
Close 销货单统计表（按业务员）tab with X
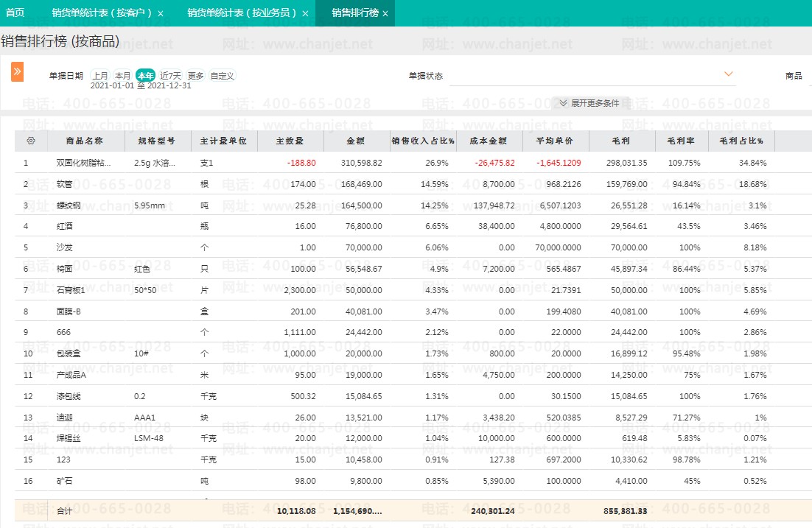305,13
